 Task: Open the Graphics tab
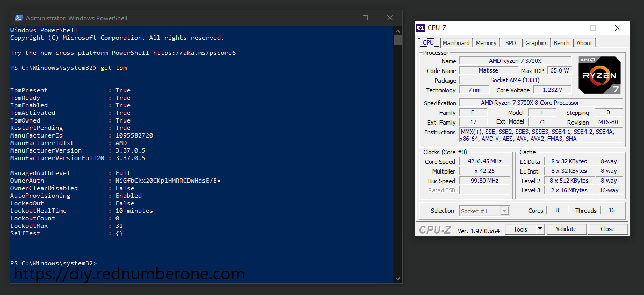pyautogui.click(x=537, y=43)
